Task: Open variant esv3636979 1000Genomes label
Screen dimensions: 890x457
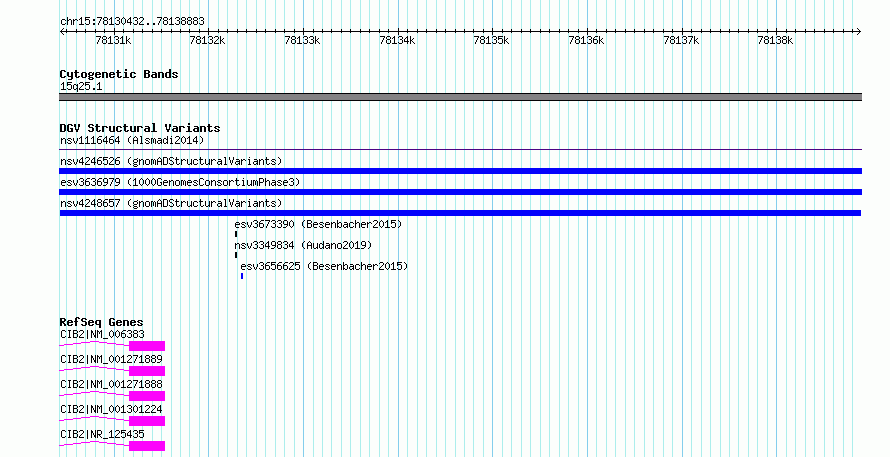Action: pos(180,182)
